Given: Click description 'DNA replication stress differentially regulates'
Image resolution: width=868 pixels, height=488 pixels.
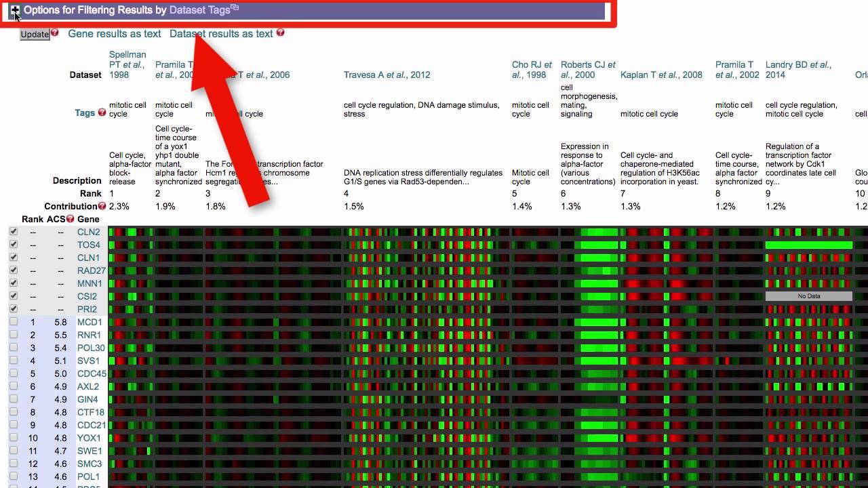Looking at the screenshot, I should click(423, 173).
